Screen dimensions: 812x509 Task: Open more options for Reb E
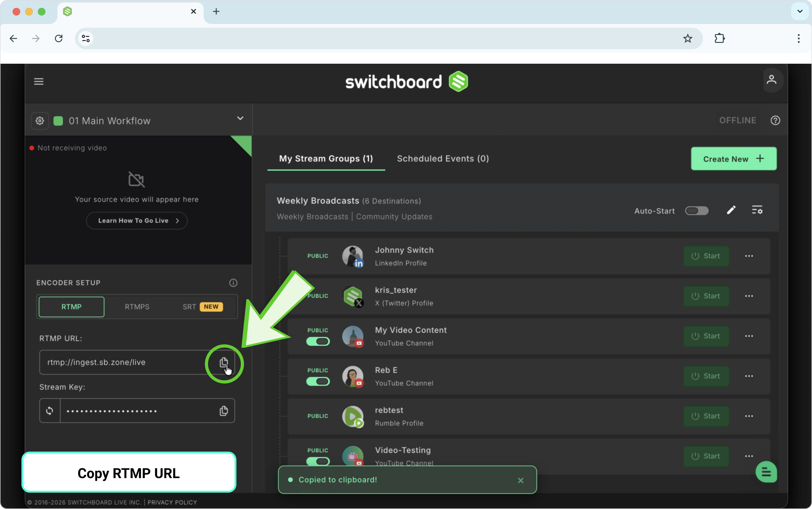pos(749,376)
